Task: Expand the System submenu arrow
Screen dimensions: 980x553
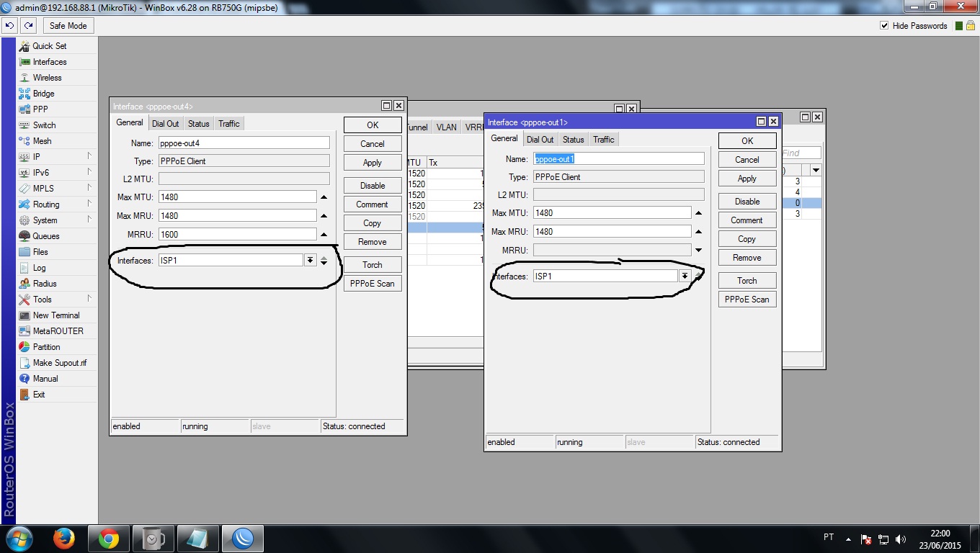Action: 89,220
